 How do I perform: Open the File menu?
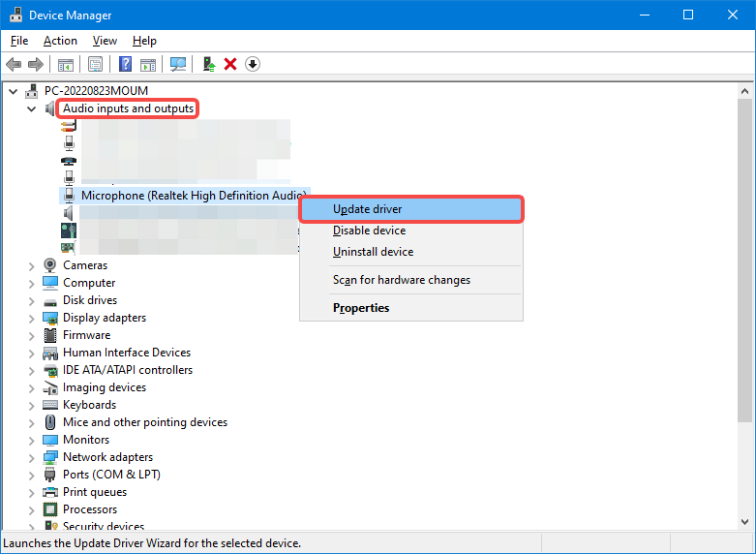coord(19,41)
